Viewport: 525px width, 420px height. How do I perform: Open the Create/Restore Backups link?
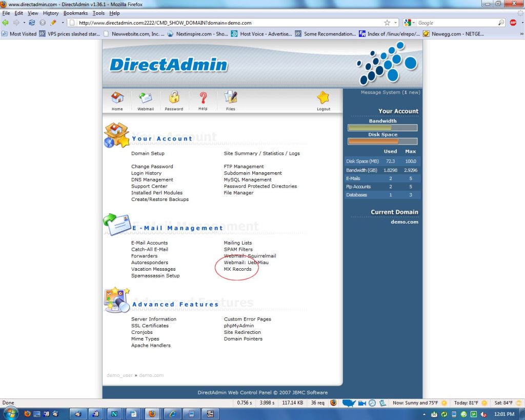tap(160, 199)
